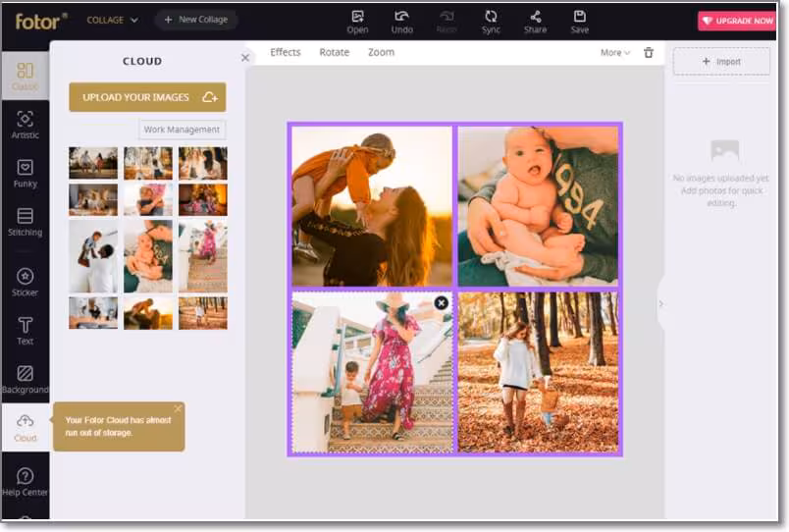Screen dimensions: 789x532
Task: Create a New Collage
Action: (195, 20)
